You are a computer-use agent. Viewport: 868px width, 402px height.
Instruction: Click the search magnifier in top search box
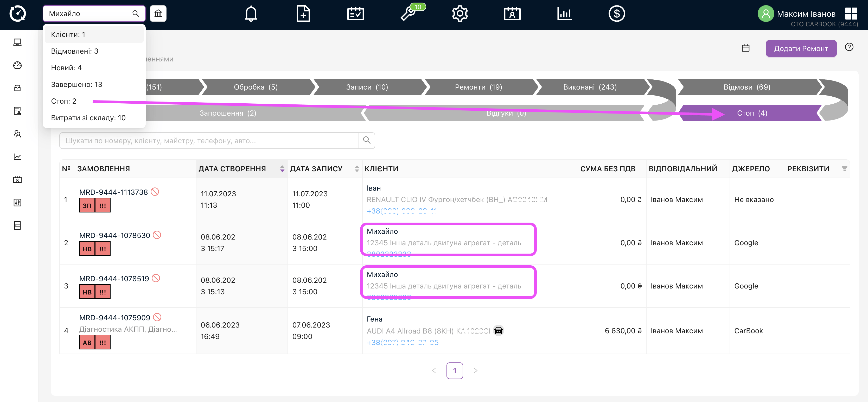pos(136,14)
